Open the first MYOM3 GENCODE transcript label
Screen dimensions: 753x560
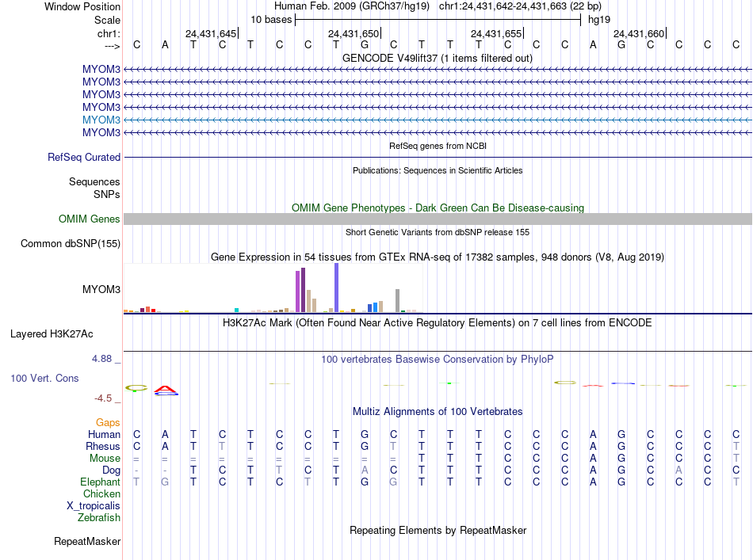pos(101,69)
